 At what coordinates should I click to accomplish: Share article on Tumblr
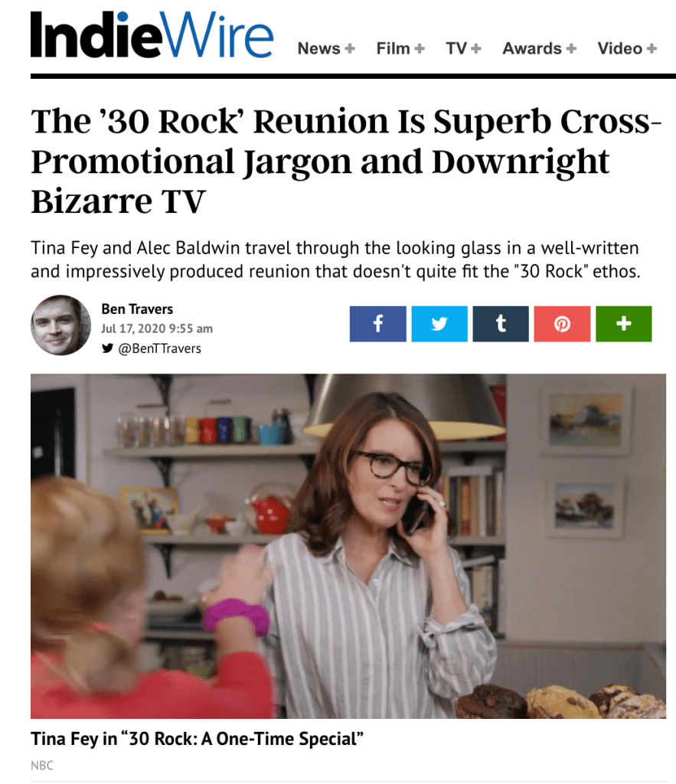[501, 324]
